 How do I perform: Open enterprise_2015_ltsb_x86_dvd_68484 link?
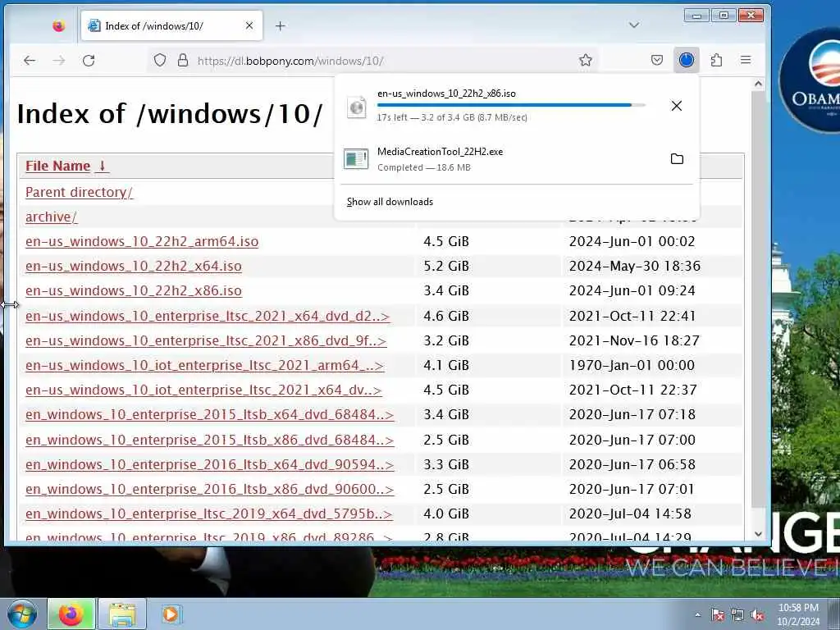[209, 440]
